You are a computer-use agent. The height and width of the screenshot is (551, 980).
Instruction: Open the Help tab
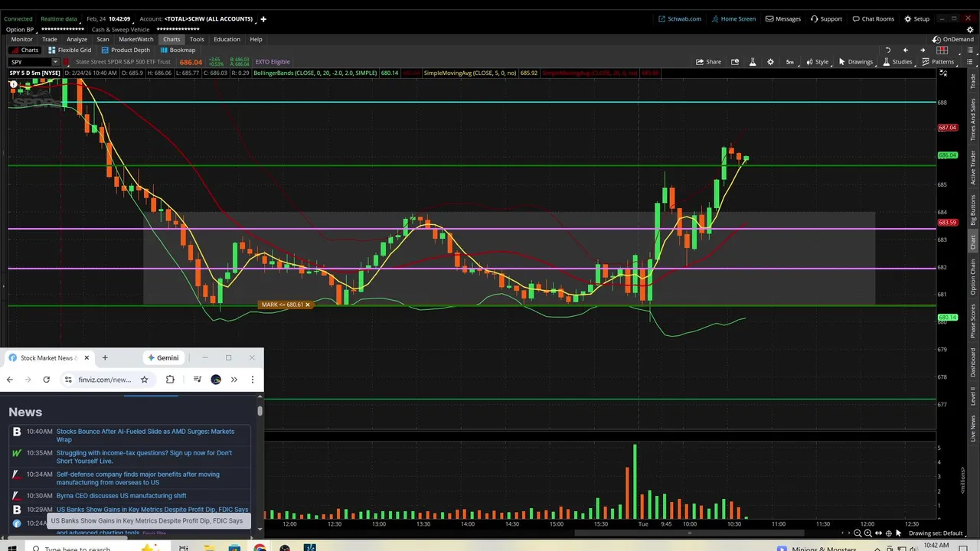coord(256,39)
